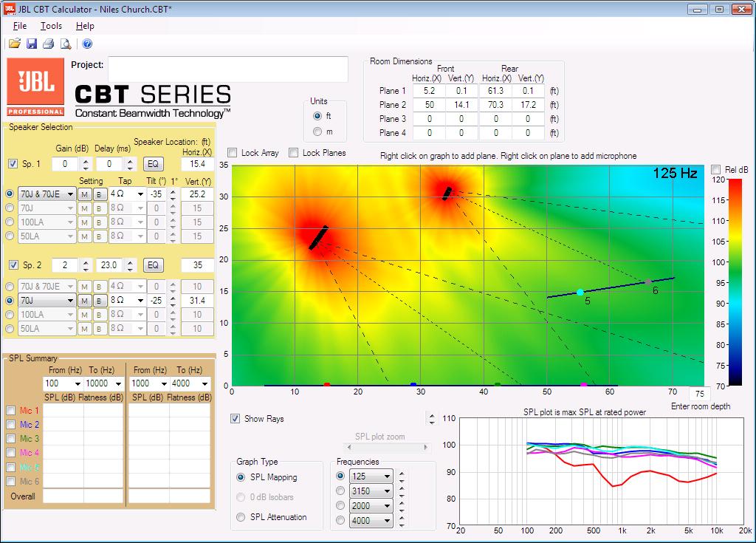Select the m units radio button
Viewport: 756px width, 543px height.
[317, 132]
